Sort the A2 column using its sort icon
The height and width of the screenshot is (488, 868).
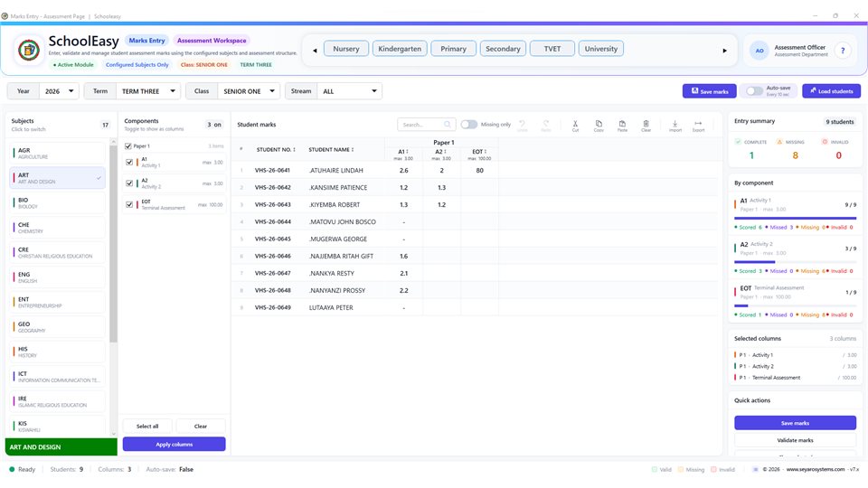click(445, 152)
